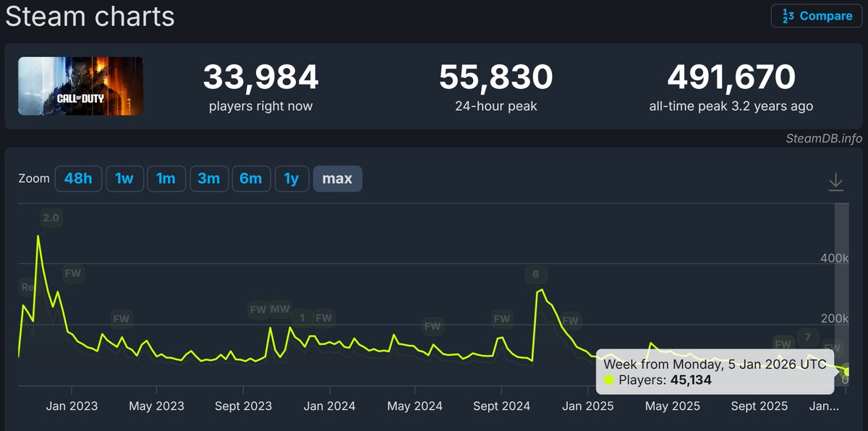The height and width of the screenshot is (431, 868).
Task: Click the '24-hour peak' label
Action: [496, 106]
